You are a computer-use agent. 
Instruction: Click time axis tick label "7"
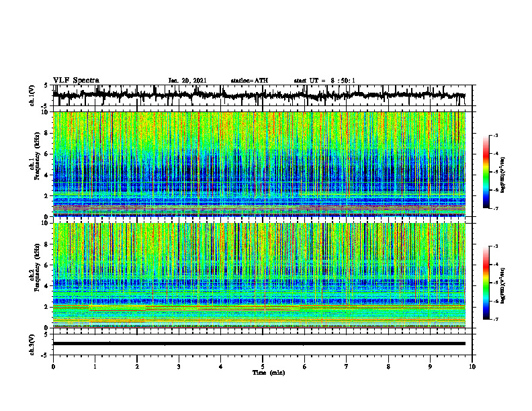click(347, 367)
